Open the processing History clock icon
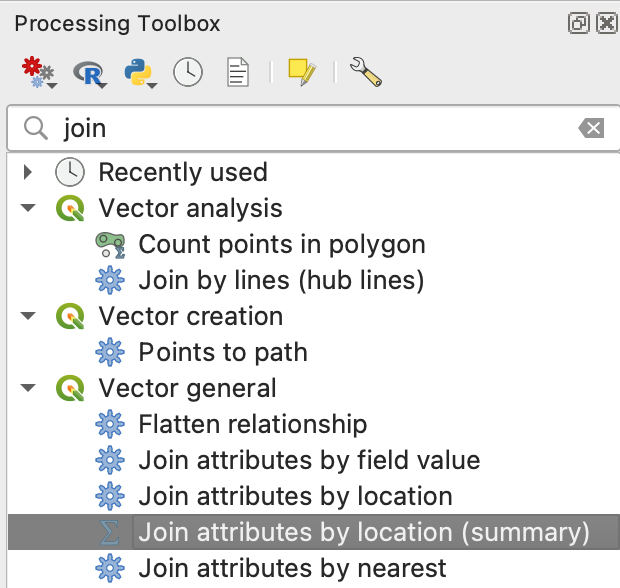The width and height of the screenshot is (620, 588). (x=188, y=72)
